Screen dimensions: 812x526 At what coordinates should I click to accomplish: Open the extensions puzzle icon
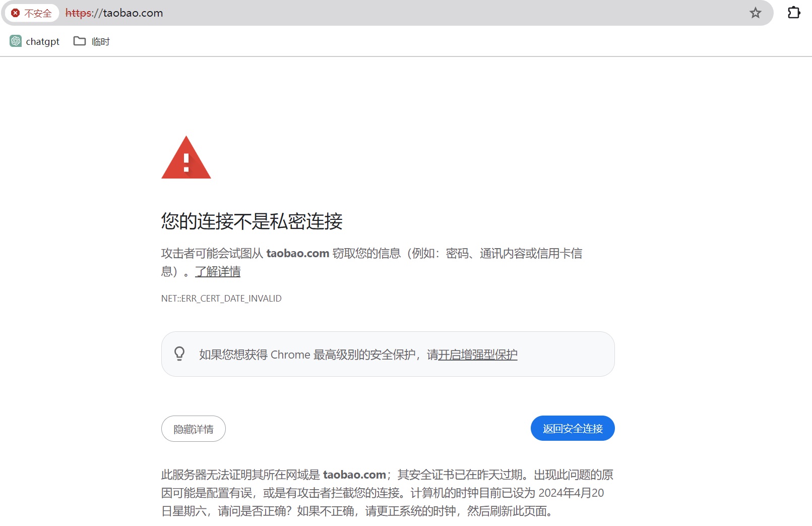tap(793, 13)
